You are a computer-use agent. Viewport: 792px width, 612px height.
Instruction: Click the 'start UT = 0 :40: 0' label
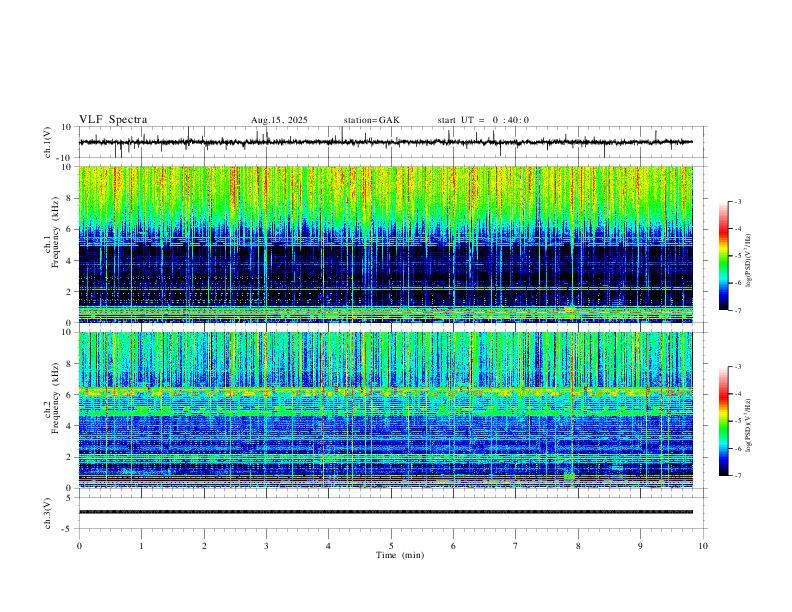coord(483,120)
